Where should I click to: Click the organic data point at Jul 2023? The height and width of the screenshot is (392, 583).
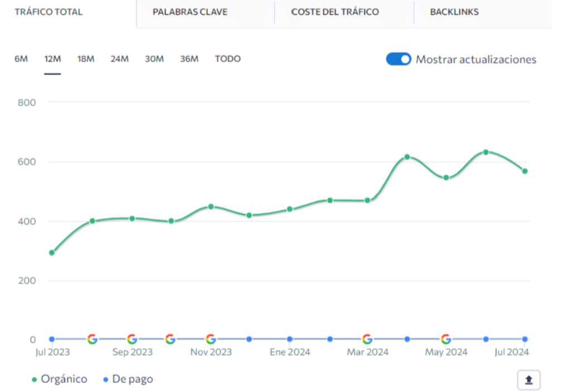(x=52, y=253)
